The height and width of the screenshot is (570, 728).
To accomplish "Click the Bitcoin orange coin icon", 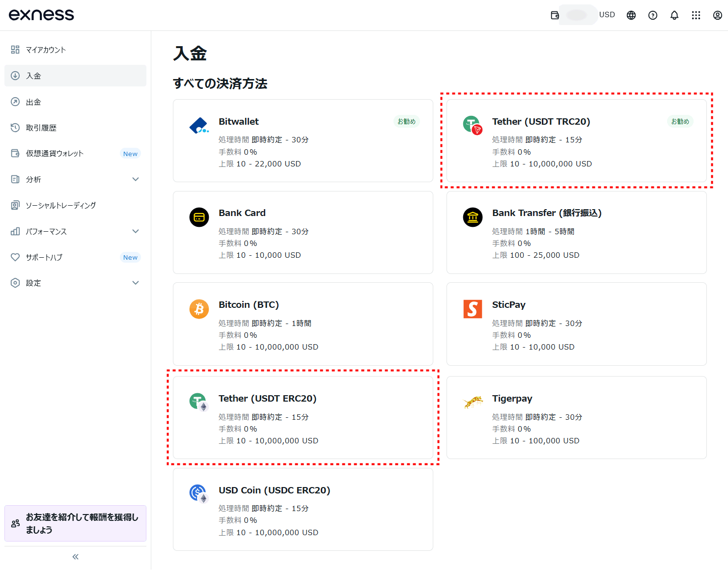I will click(199, 309).
